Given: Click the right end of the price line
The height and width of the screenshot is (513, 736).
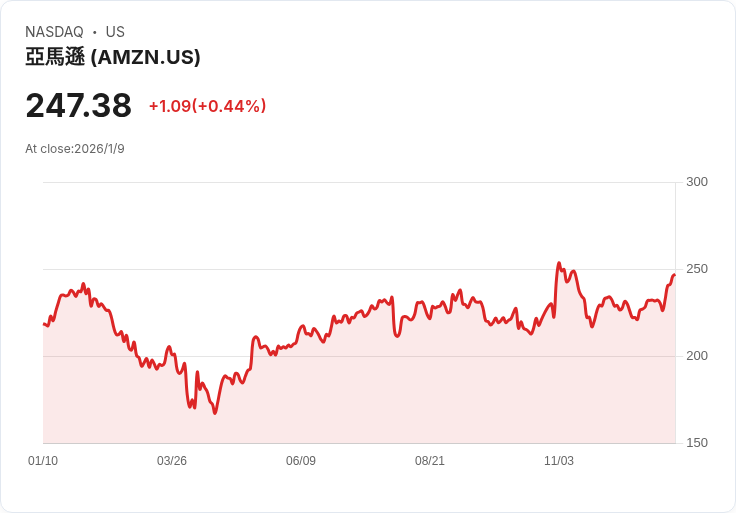Looking at the screenshot, I should click(x=674, y=274).
